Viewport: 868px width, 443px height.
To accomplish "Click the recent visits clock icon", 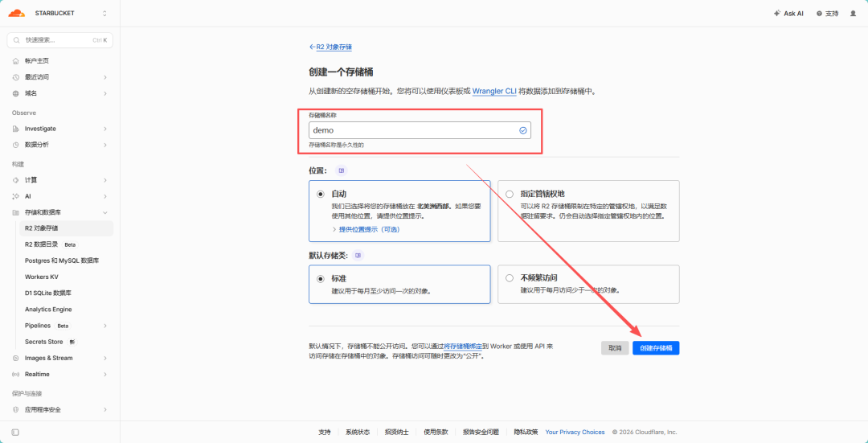I will tap(15, 77).
